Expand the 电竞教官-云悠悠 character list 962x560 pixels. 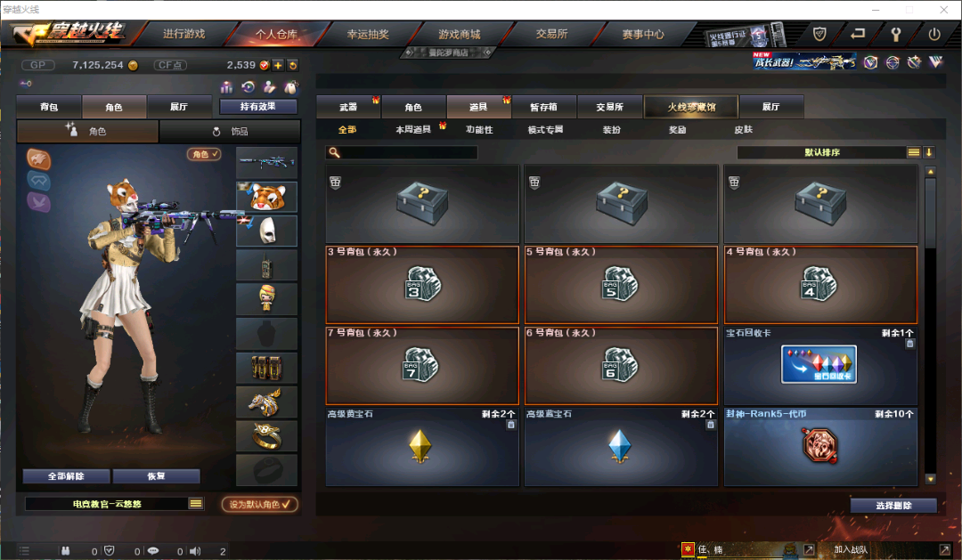(x=196, y=504)
